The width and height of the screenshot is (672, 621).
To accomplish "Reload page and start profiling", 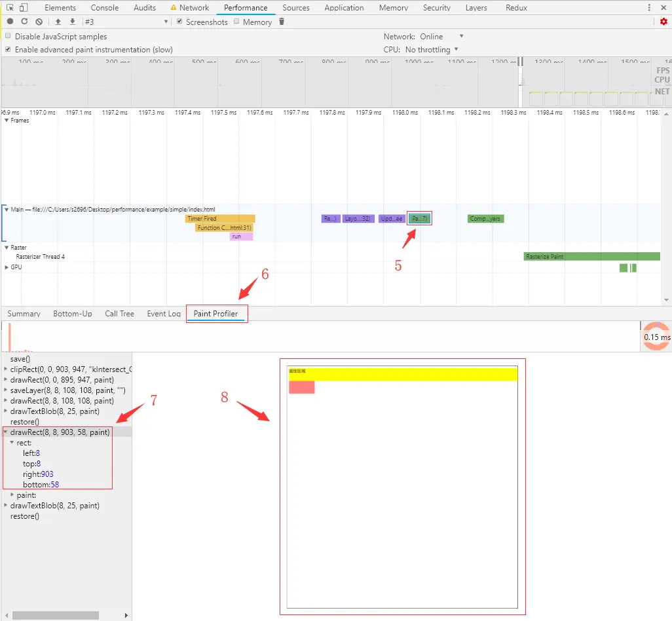I will pyautogui.click(x=24, y=22).
